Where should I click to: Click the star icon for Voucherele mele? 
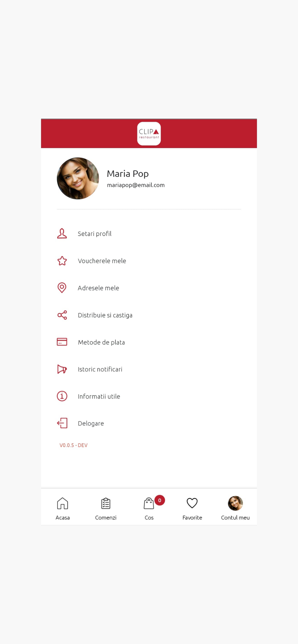pyautogui.click(x=62, y=261)
